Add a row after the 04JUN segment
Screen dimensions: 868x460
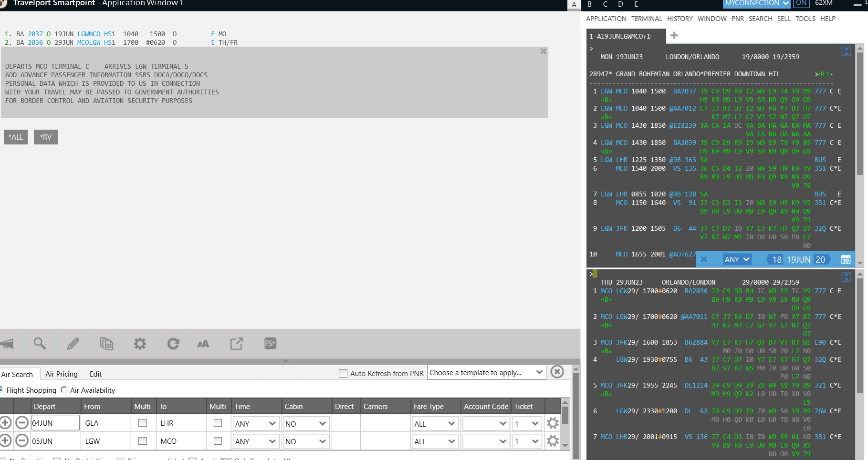(6, 422)
